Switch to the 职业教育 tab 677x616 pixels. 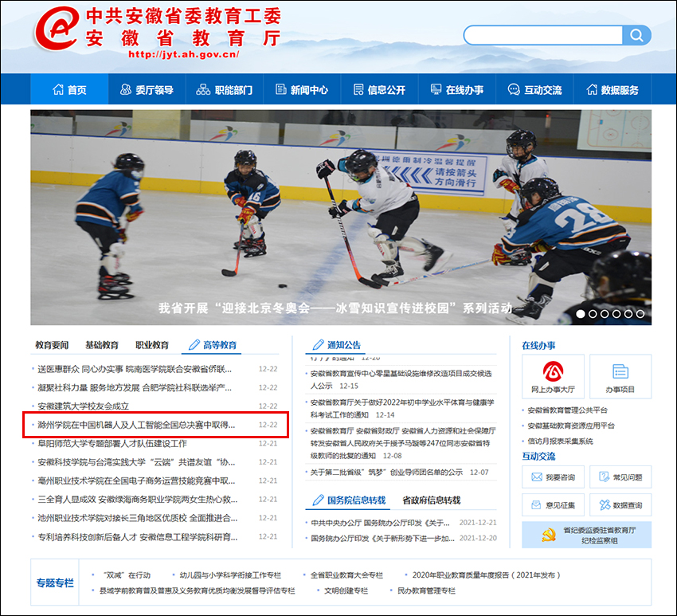click(x=152, y=345)
